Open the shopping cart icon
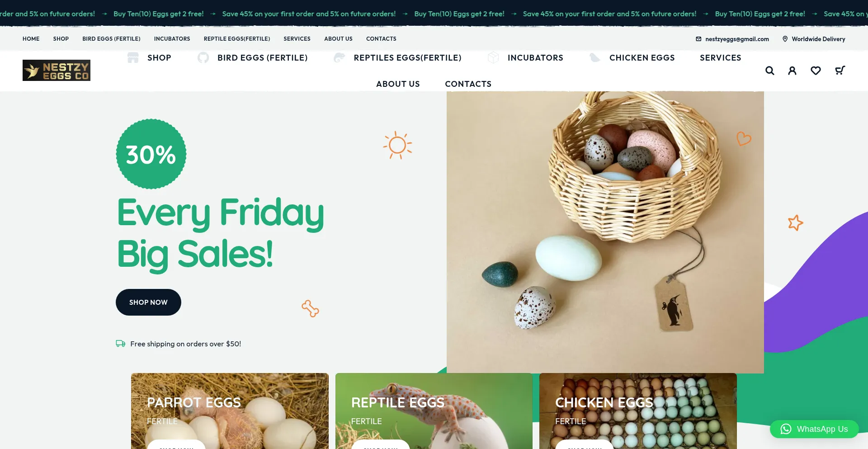868x449 pixels. point(840,70)
